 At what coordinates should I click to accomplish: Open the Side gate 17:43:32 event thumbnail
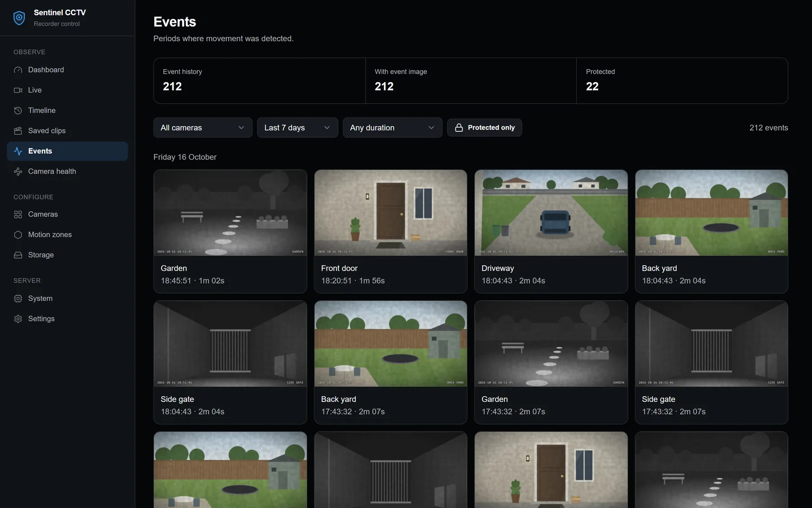(x=711, y=344)
